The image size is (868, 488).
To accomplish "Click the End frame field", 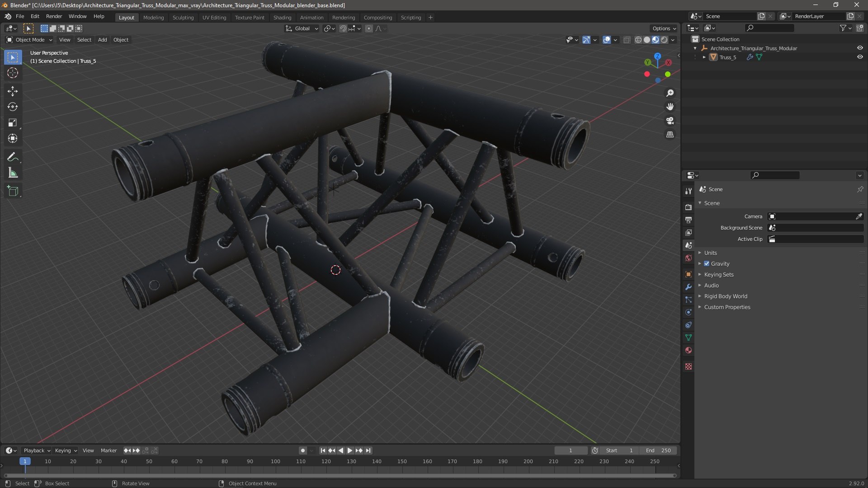I will 658,450.
